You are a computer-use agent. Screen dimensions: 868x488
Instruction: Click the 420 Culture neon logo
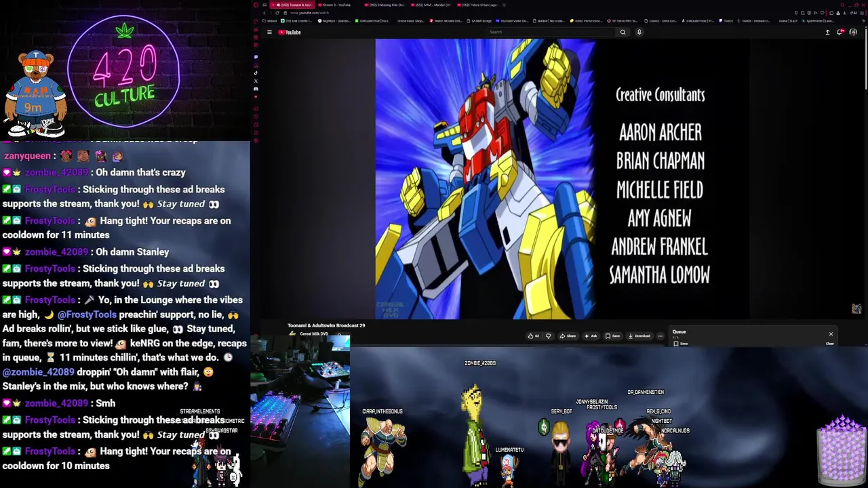point(123,71)
